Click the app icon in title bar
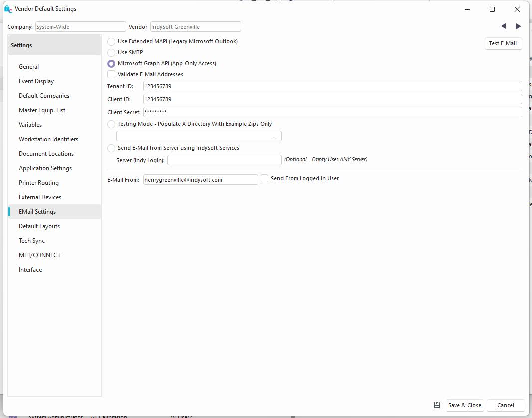Viewport: 532px width, 418px height. pos(8,9)
